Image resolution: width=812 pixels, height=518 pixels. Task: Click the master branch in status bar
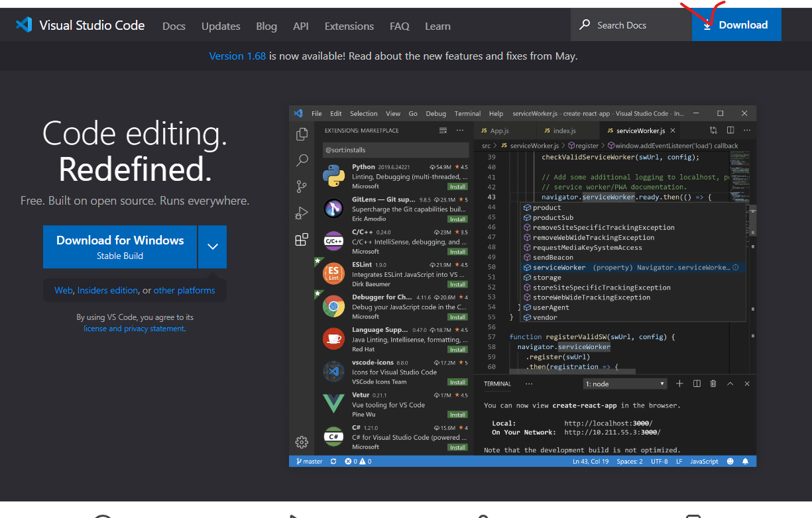[310, 461]
